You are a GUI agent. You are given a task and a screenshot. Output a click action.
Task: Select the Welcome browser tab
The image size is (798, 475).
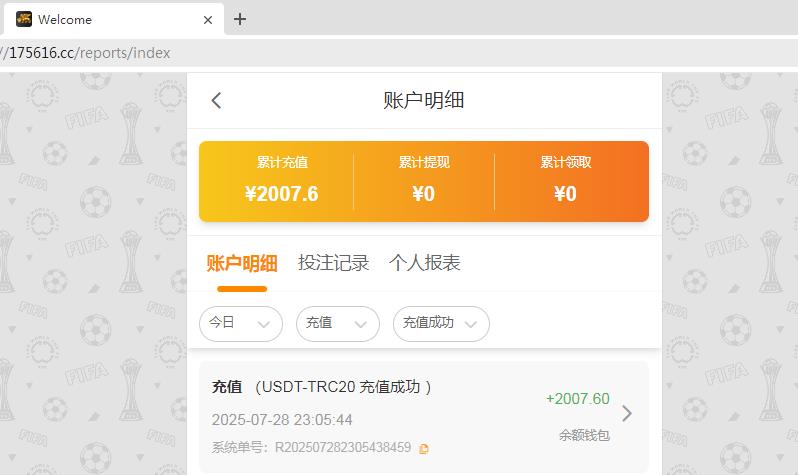pyautogui.click(x=112, y=19)
